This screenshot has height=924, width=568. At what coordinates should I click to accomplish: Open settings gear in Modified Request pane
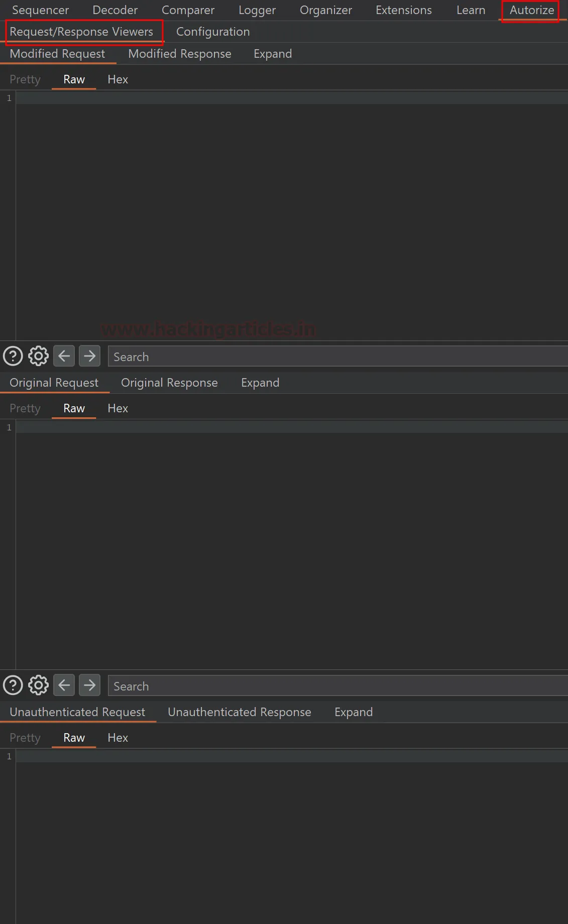38,356
